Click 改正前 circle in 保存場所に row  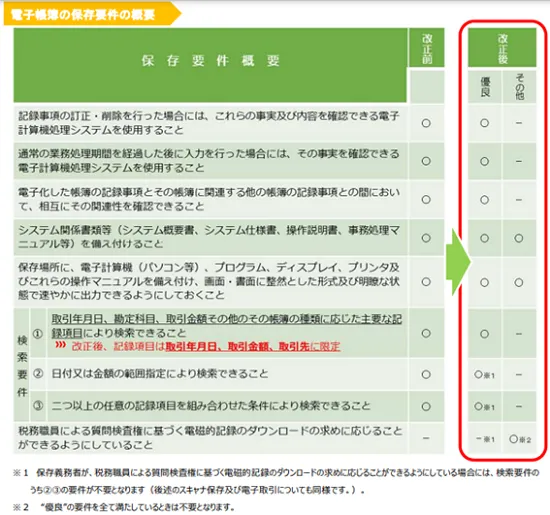(x=426, y=282)
